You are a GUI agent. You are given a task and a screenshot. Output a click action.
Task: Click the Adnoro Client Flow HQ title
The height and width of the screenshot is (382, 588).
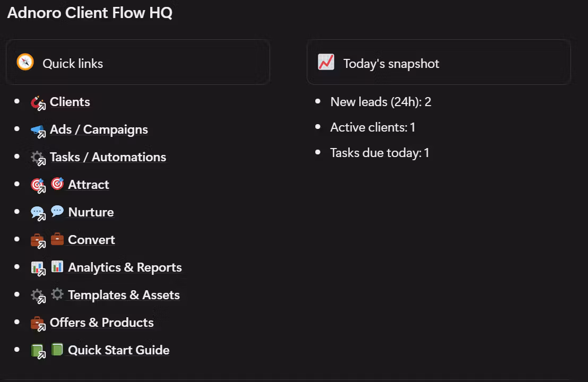click(90, 13)
